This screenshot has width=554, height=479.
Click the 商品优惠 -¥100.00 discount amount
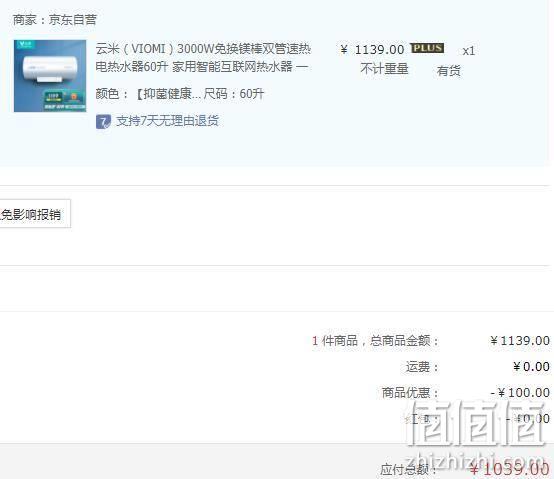point(520,392)
